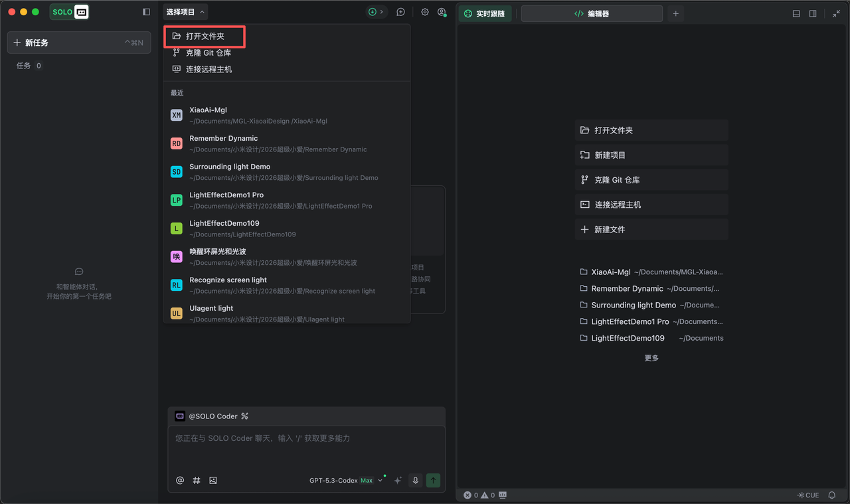Switch to the 实时跟随 tab
This screenshot has width=850, height=504.
485,13
